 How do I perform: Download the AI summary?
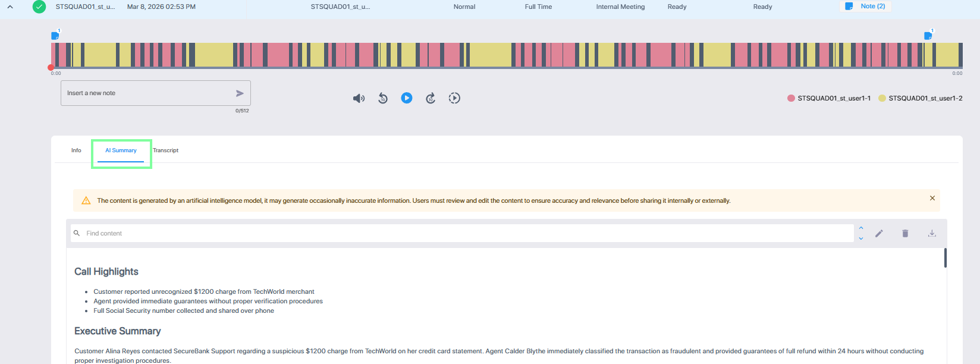pyautogui.click(x=932, y=233)
